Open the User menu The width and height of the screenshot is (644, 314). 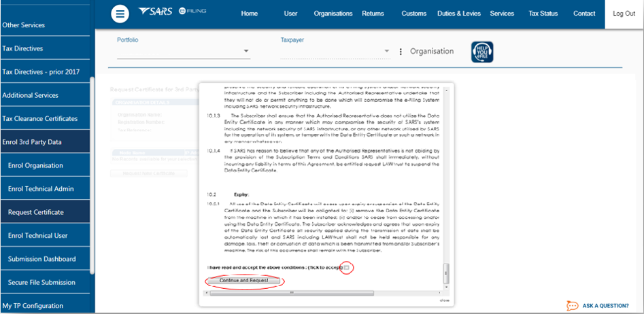coord(291,14)
